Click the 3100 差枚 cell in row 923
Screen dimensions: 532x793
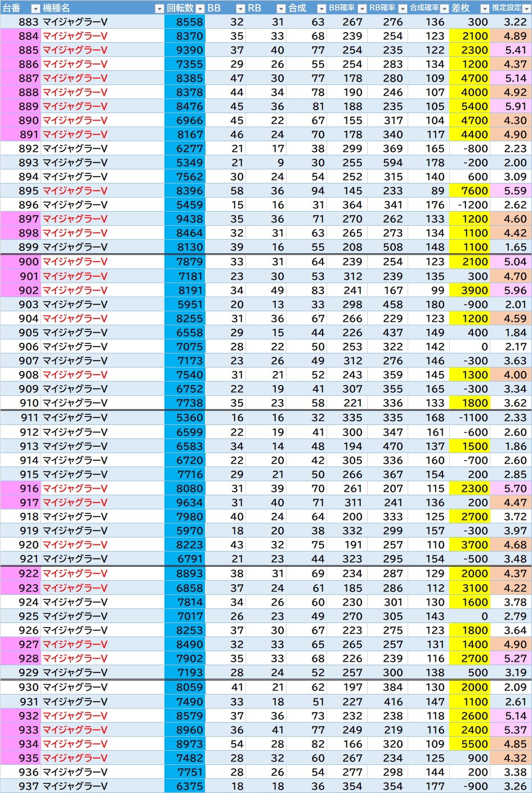470,588
